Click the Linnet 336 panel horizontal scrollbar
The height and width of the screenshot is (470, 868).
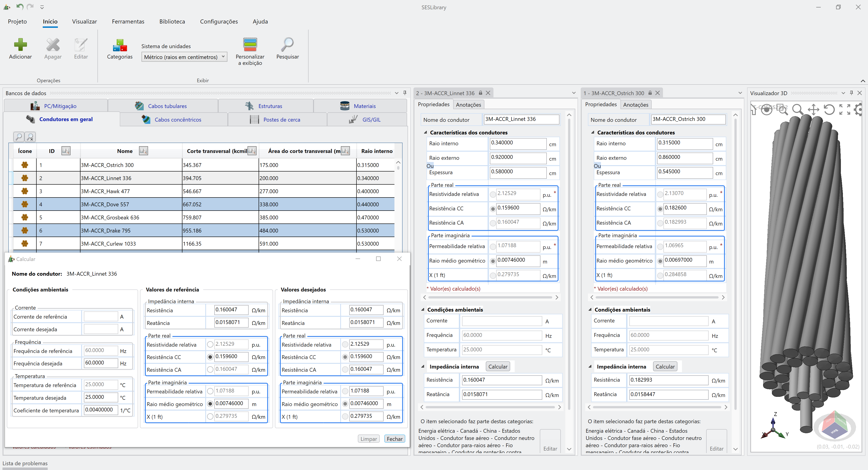(x=490, y=297)
